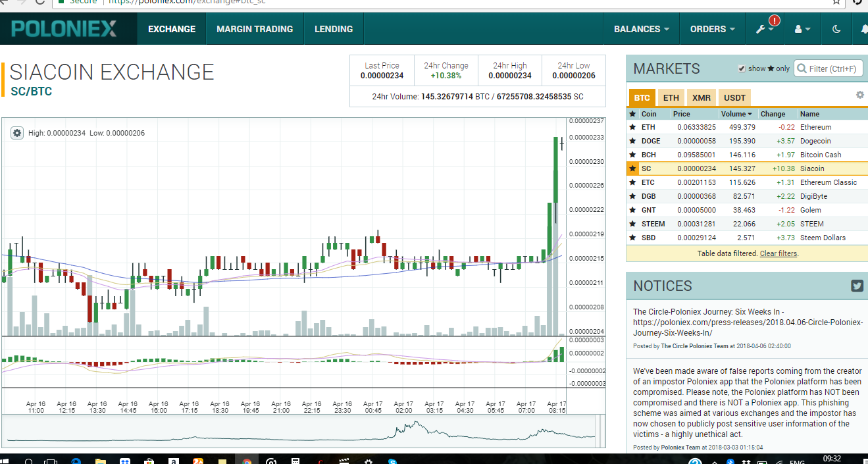Click the star column header icon
868x464 pixels.
(x=632, y=114)
